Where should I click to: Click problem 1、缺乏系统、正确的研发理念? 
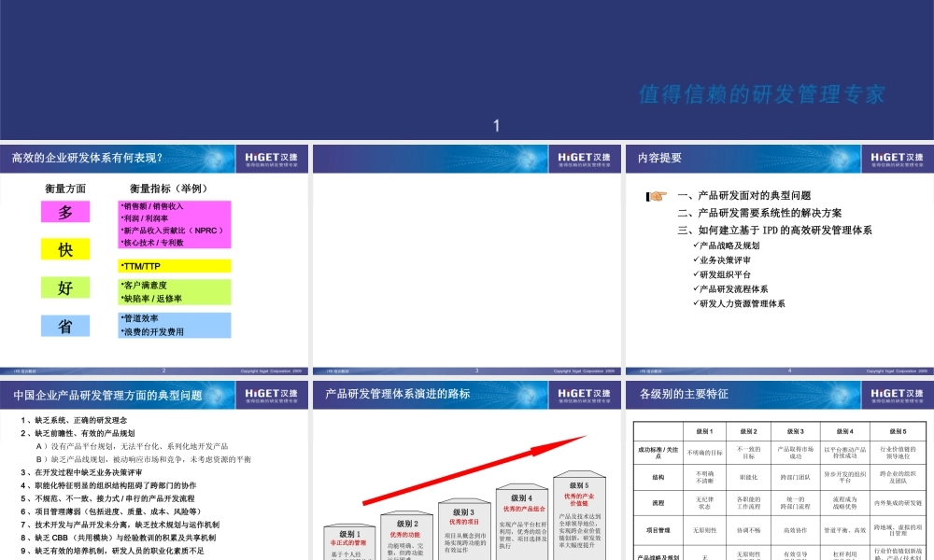pyautogui.click(x=74, y=420)
